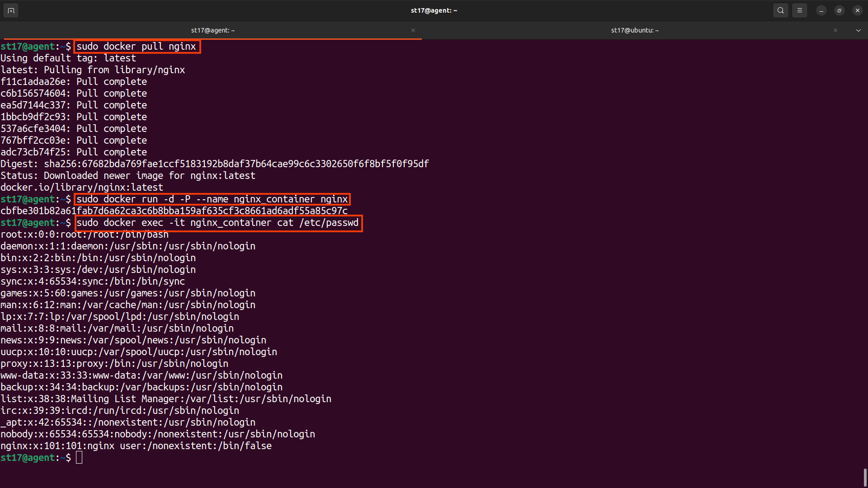This screenshot has height=488, width=868.
Task: Click the 'games:x:5:60' passwd entry
Action: pos(128,293)
